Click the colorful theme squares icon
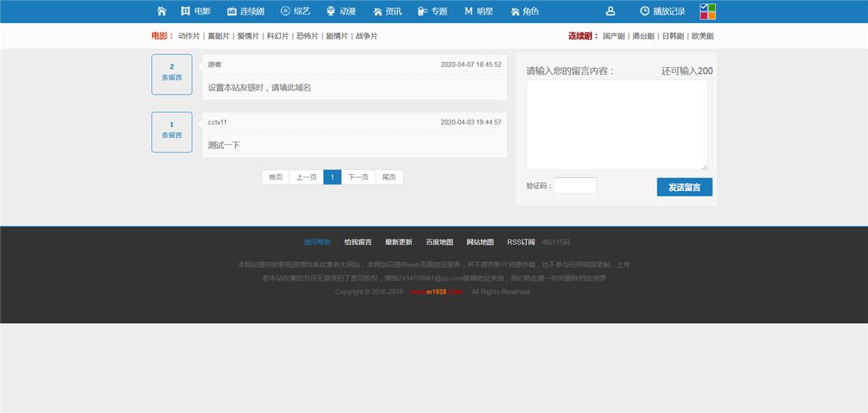This screenshot has height=413, width=868. (708, 11)
